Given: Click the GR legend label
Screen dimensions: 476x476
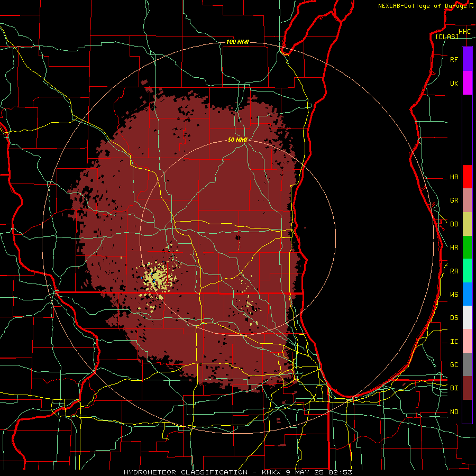Looking at the screenshot, I should [x=454, y=200].
